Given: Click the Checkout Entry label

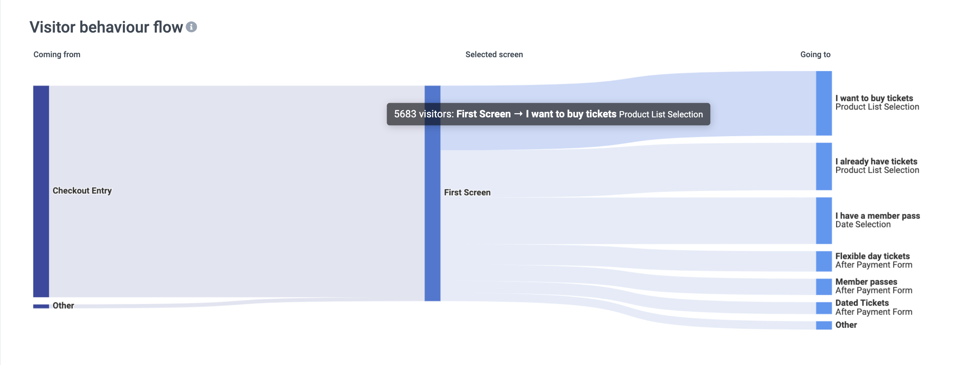Looking at the screenshot, I should pos(82,191).
